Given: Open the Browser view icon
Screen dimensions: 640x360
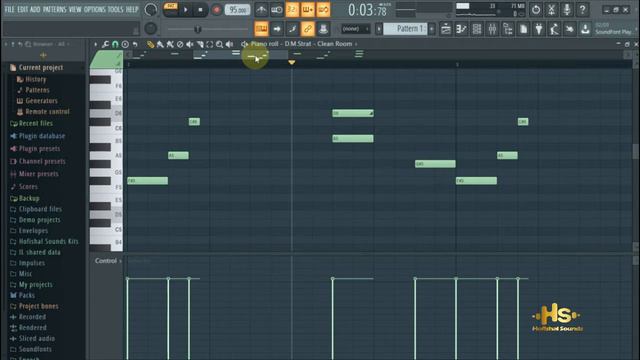Looking at the screenshot, I should 508,29.
